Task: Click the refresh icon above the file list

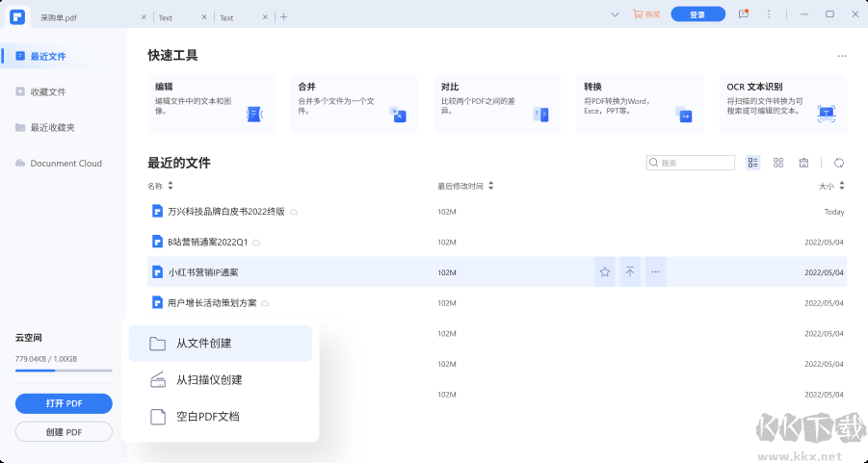Action: 839,163
